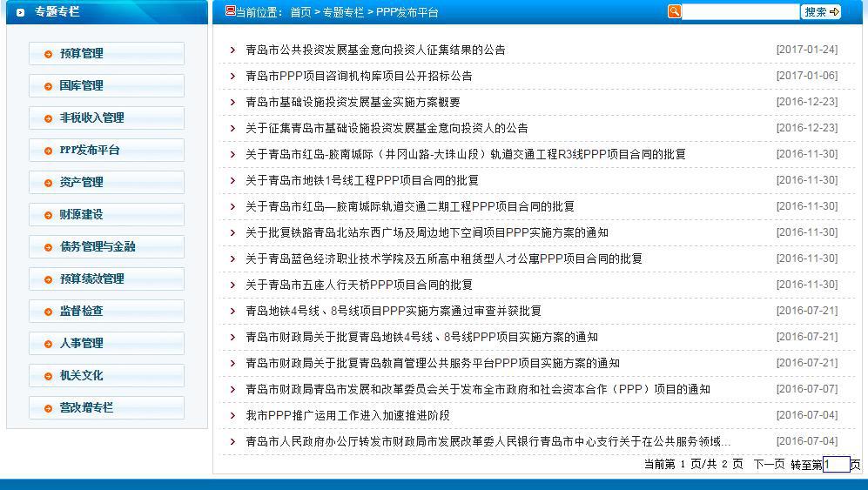This screenshot has width=868, height=490.
Task: Click the red location icon before 当前位置
Action: click(x=230, y=11)
